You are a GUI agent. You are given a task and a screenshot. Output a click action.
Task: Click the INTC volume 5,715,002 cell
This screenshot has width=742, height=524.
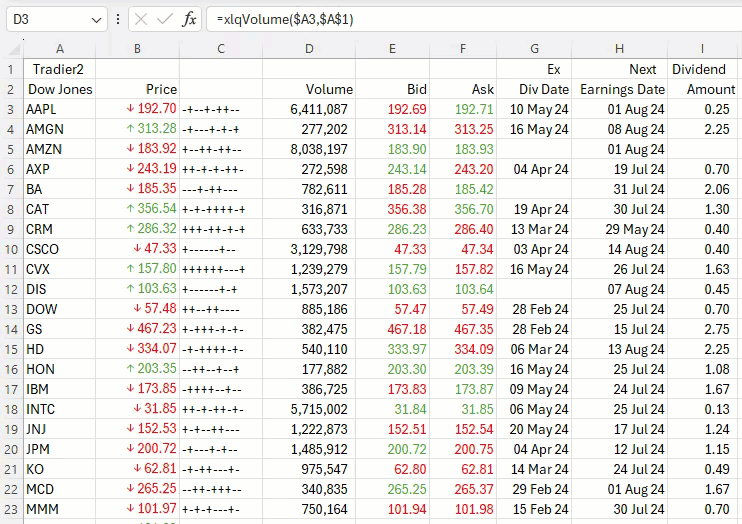[x=309, y=409]
